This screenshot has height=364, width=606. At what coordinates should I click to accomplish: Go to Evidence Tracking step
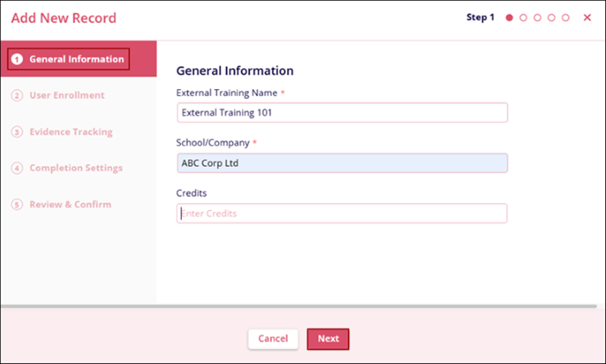pos(71,132)
